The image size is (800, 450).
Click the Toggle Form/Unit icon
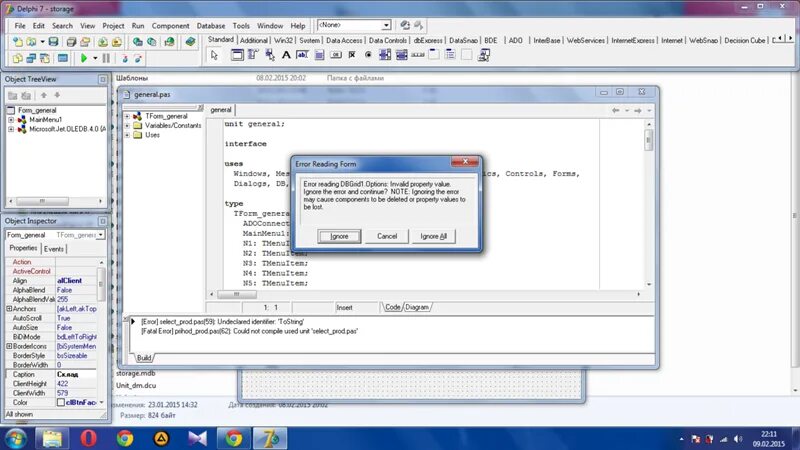(x=45, y=58)
